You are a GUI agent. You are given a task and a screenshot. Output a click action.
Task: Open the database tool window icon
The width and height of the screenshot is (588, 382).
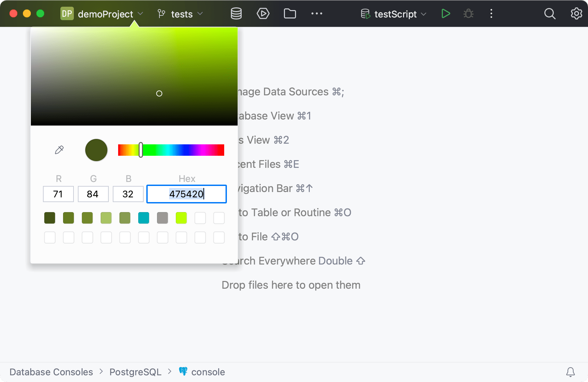(236, 14)
